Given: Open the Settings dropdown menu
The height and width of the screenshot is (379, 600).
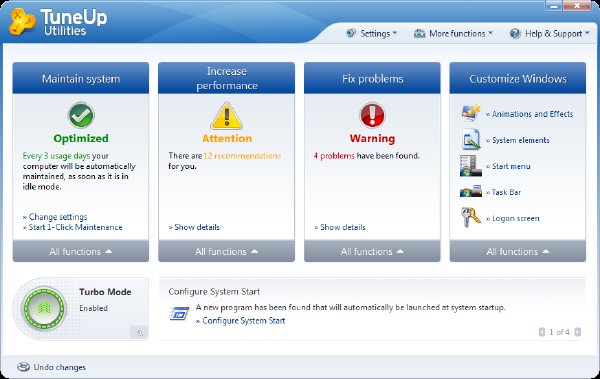Looking at the screenshot, I should click(x=372, y=34).
